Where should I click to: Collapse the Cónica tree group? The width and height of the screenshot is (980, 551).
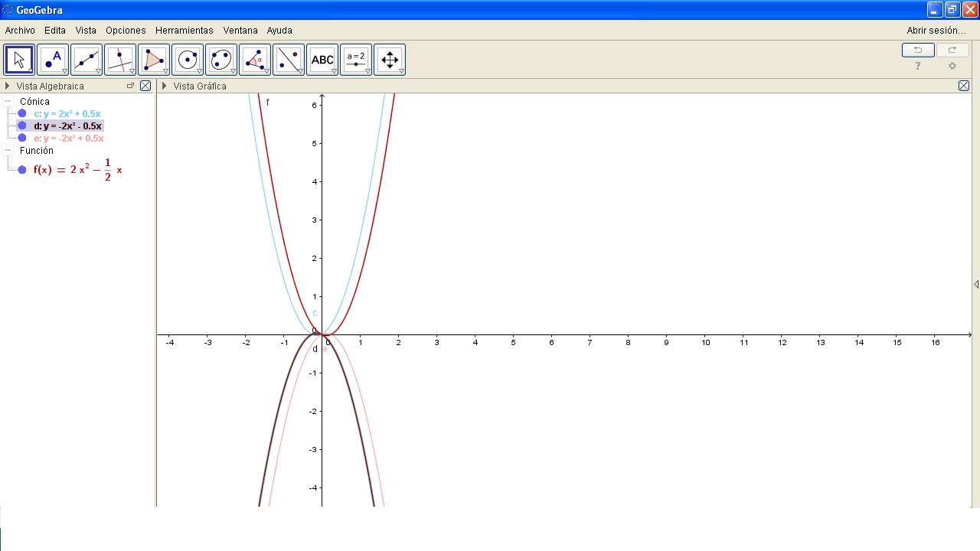8,101
